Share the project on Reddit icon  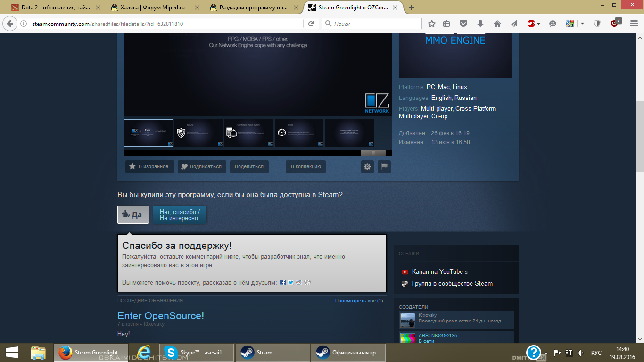(299, 282)
